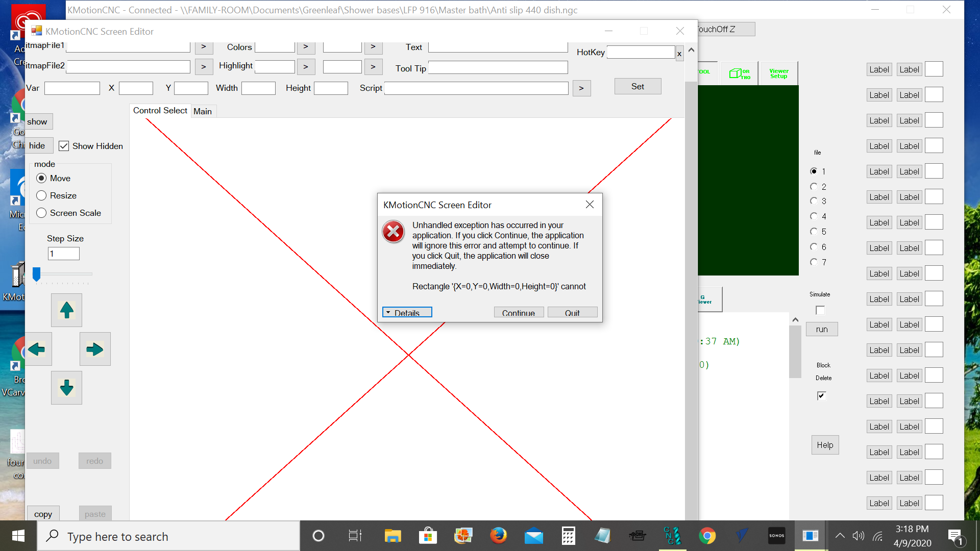Select the Screen Scale mode option
The width and height of the screenshot is (980, 551).
tap(41, 213)
